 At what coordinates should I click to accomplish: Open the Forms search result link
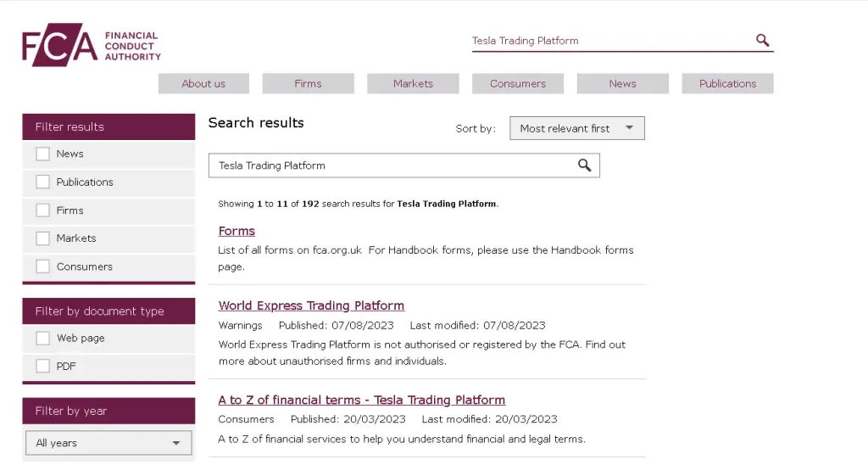[236, 231]
